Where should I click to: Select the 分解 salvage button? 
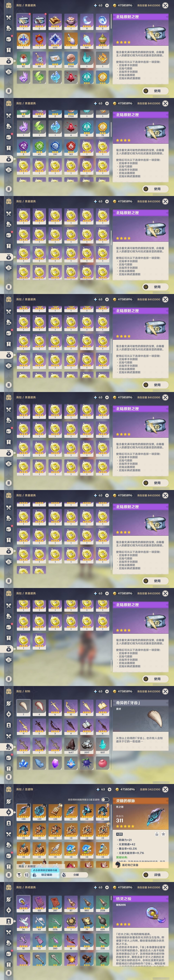pos(73,875)
